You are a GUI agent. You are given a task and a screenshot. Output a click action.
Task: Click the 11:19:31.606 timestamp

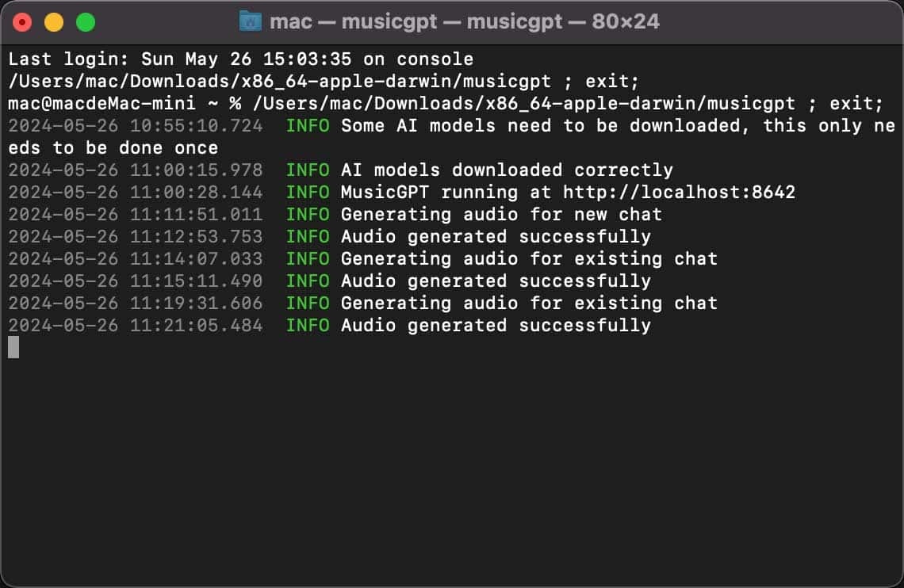tap(135, 304)
